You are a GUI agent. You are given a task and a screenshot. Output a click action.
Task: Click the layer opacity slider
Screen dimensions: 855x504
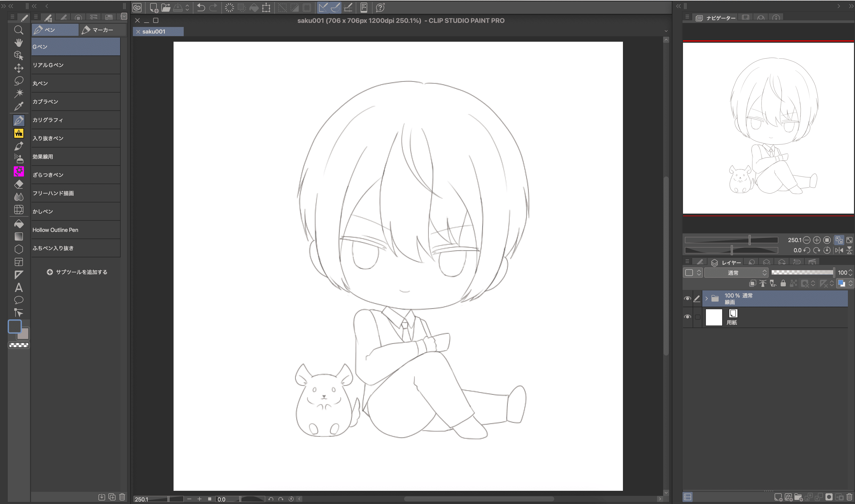[802, 272]
